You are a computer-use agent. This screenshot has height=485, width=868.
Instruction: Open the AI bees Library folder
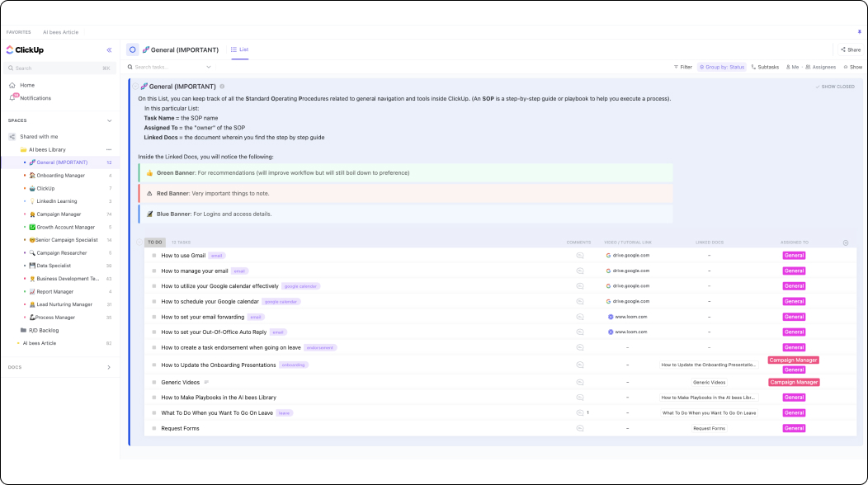47,149
